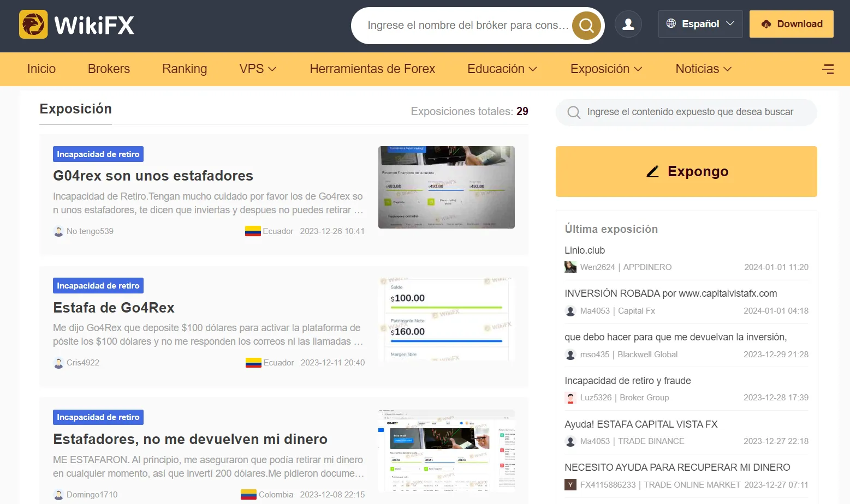Click Incapacidad de retiro tag on Estafa de Go4Rex
Viewport: 850px width, 504px height.
[98, 286]
